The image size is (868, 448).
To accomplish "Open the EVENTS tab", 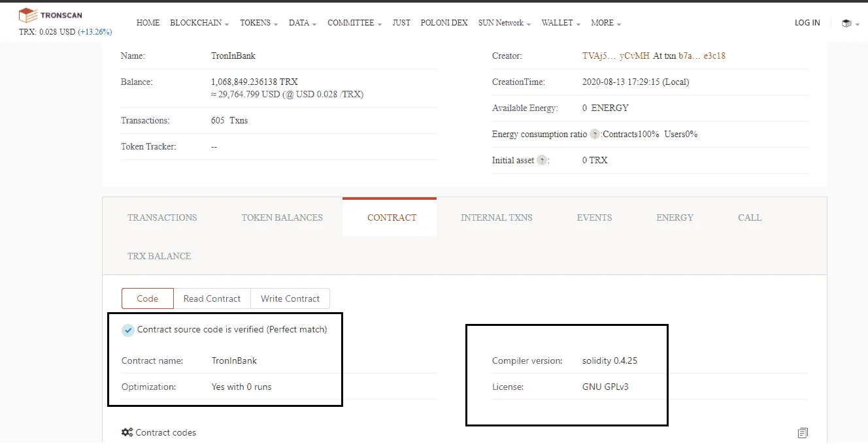I will 594,217.
